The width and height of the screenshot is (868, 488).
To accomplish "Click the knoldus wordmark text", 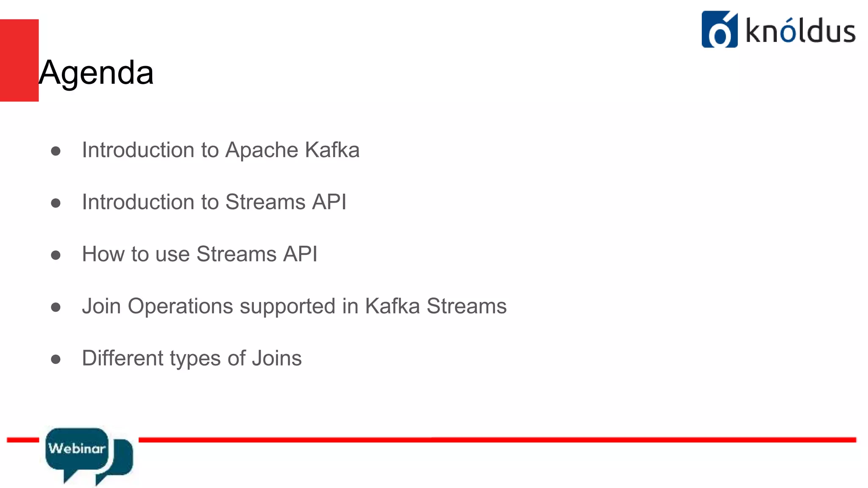I will [x=800, y=31].
